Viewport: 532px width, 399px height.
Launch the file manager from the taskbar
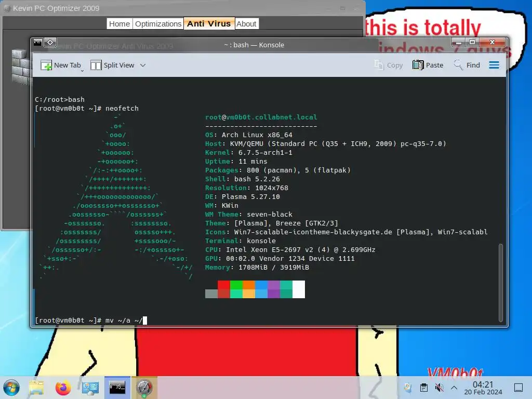[x=36, y=388]
